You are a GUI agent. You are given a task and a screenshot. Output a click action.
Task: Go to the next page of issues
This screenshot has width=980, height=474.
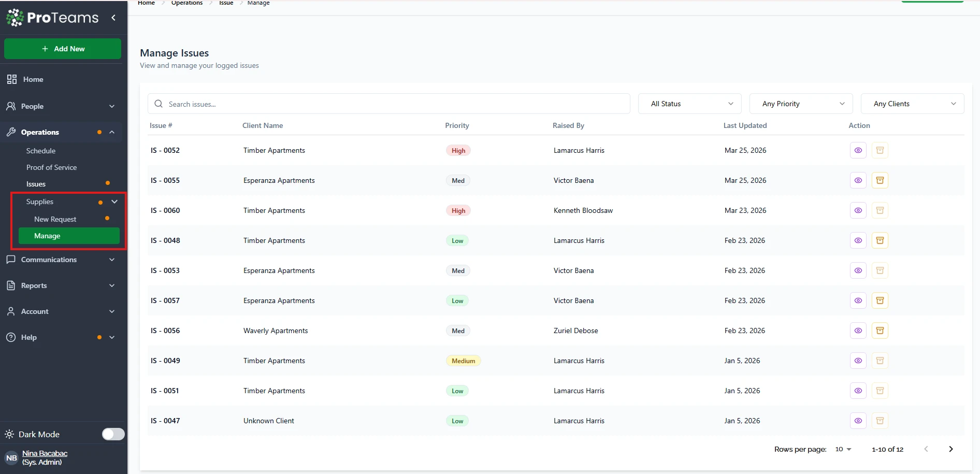950,449
